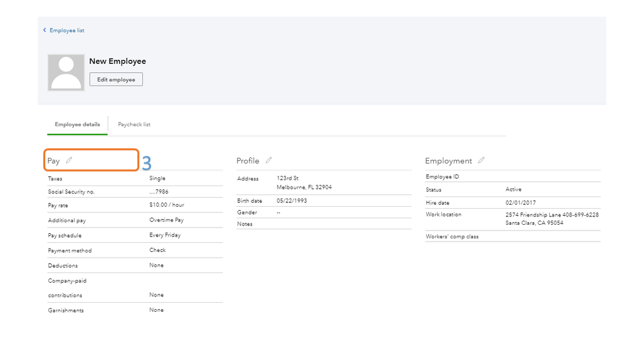Click the Every Friday pay schedule value

click(165, 235)
